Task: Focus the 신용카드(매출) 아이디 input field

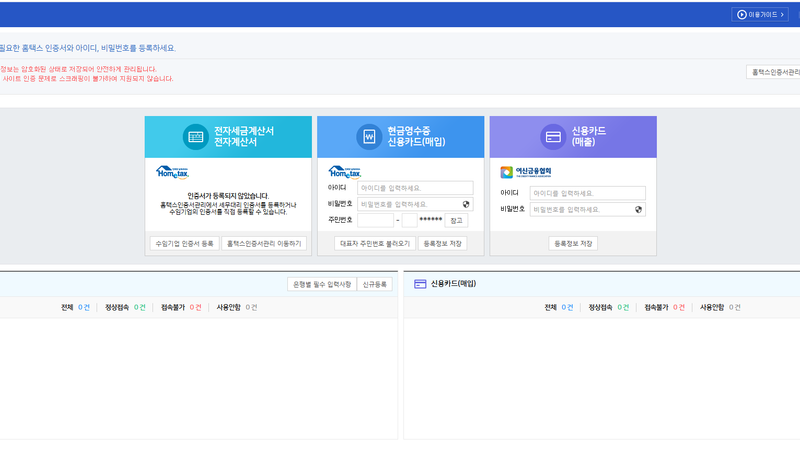Action: pos(588,193)
